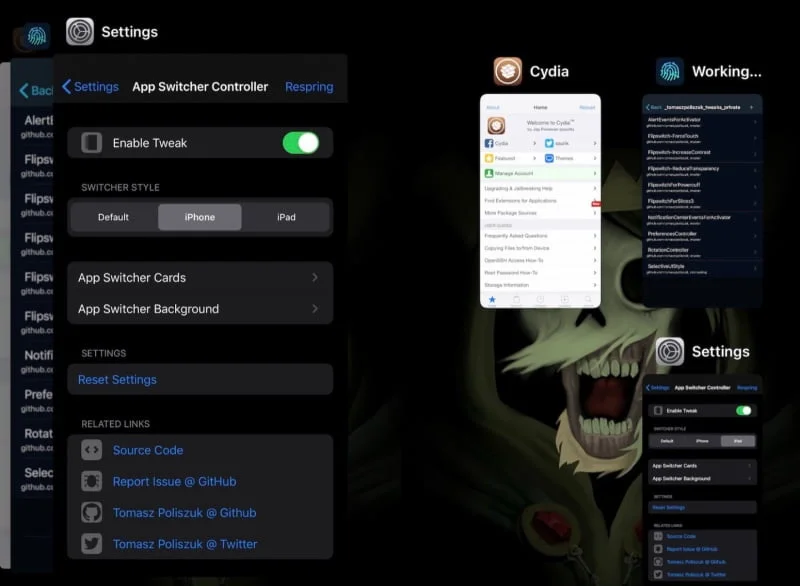Select the iPhone switcher style
This screenshot has height=586, width=800.
199,217
